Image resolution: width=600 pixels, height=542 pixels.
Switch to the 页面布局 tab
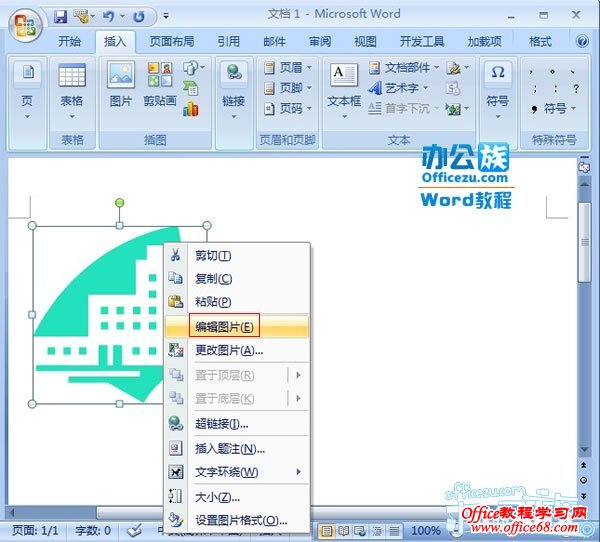pos(172,41)
